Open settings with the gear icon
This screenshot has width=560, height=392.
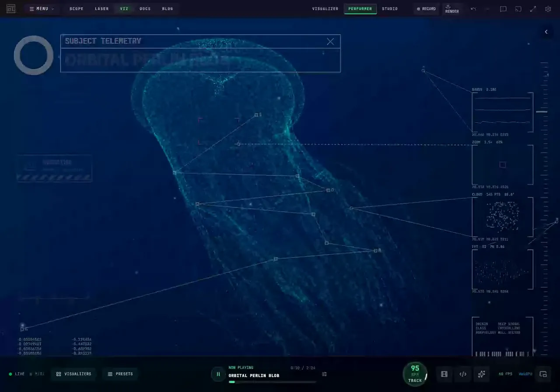click(x=548, y=9)
